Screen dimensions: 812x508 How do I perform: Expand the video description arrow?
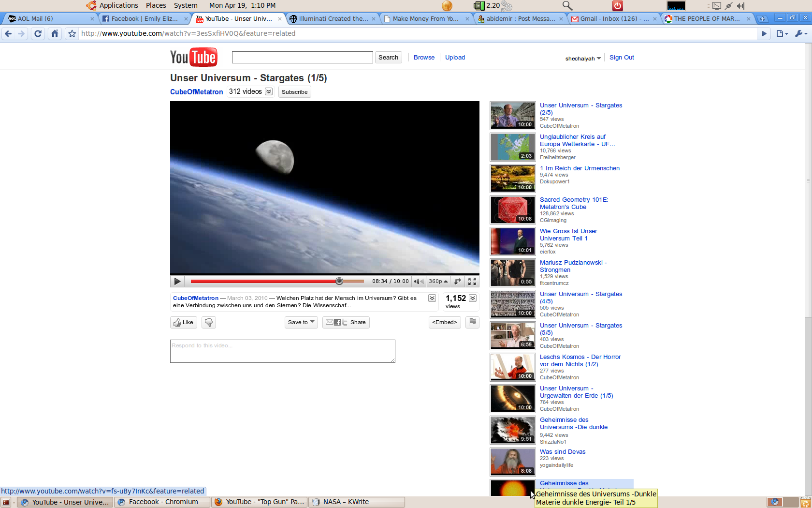[x=432, y=298]
